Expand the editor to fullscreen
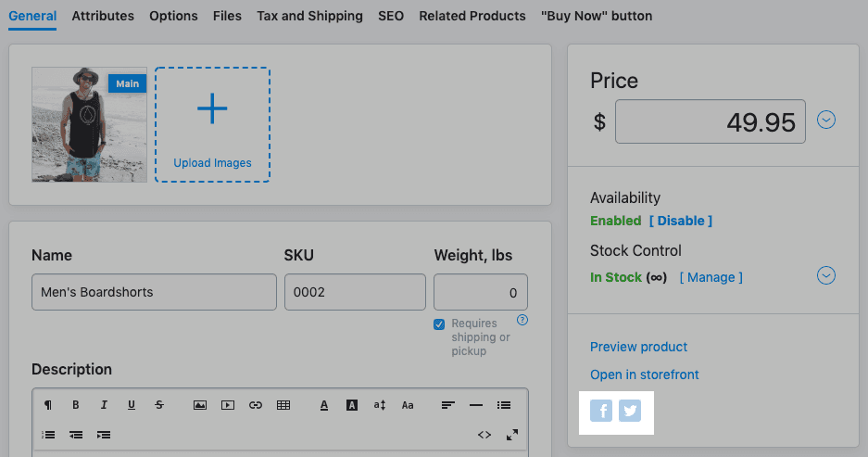Screen dimensions: 868x457 (x=512, y=434)
